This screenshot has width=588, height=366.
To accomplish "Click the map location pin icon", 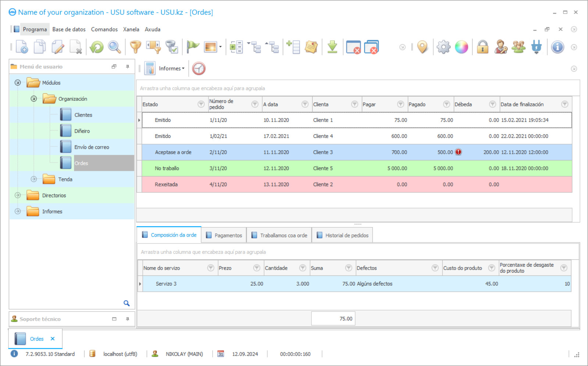I will (423, 47).
